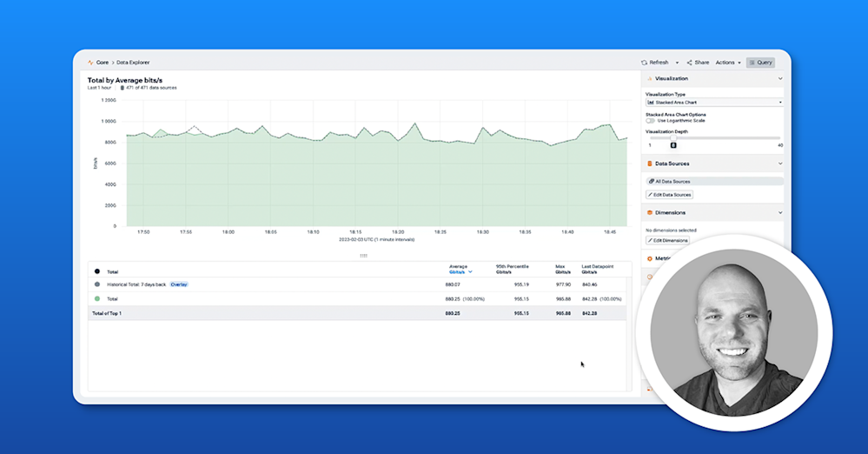Screen dimensions: 868x454
Task: Click the Visualization section chart icon
Action: click(650, 79)
